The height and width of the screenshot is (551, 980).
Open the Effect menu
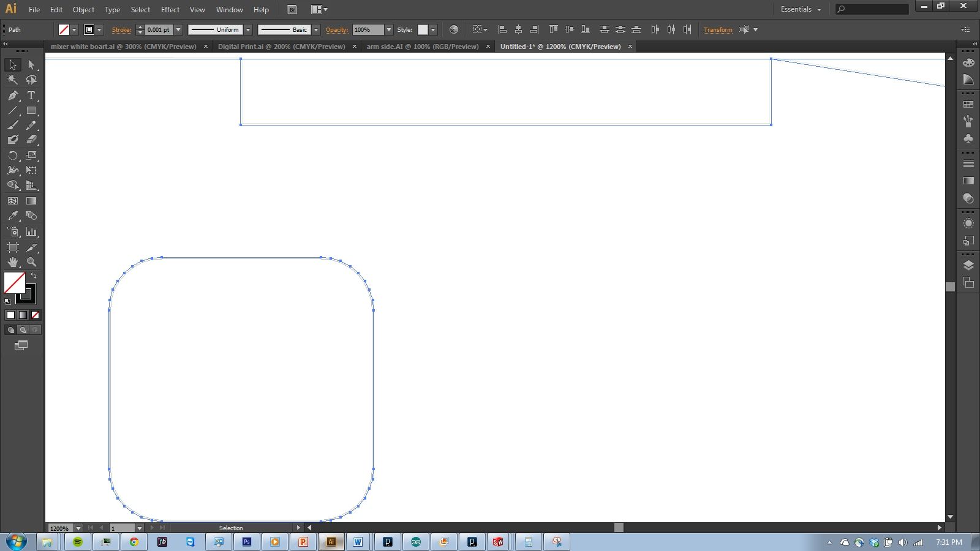click(x=170, y=10)
